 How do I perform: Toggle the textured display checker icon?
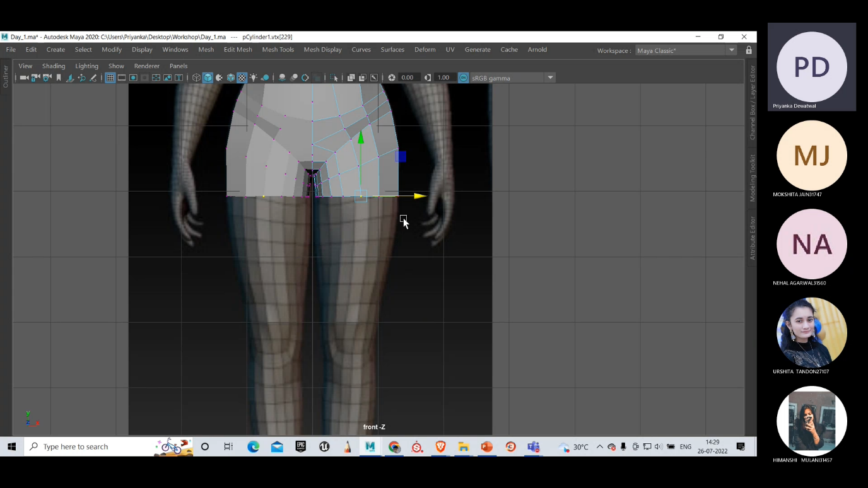click(x=242, y=78)
